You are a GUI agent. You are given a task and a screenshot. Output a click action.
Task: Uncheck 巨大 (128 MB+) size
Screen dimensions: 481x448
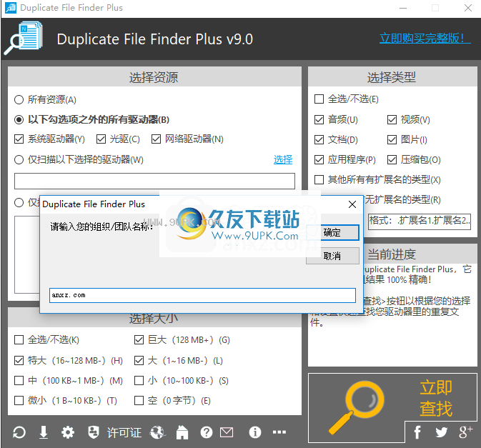[x=139, y=340]
